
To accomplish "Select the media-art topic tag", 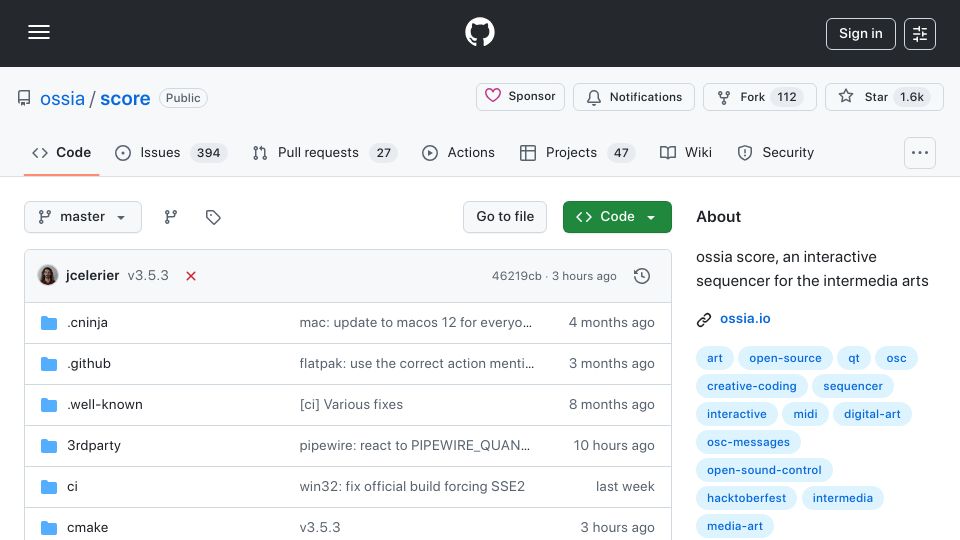I will coord(735,527).
